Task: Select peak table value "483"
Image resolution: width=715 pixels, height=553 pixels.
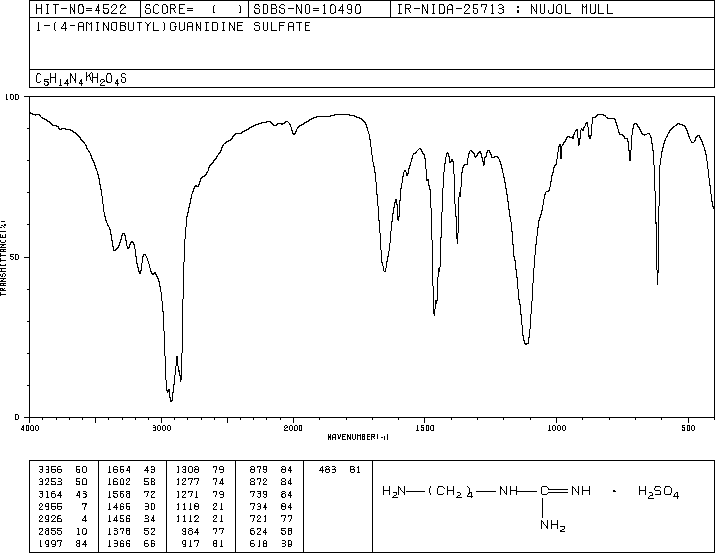Action: [x=327, y=470]
